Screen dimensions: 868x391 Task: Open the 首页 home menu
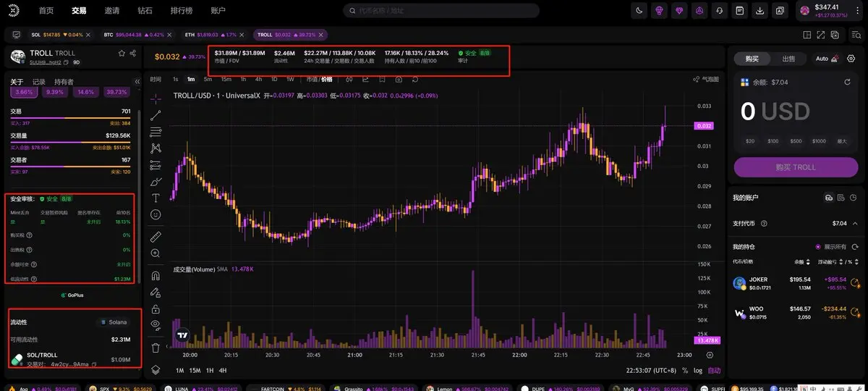pos(46,11)
